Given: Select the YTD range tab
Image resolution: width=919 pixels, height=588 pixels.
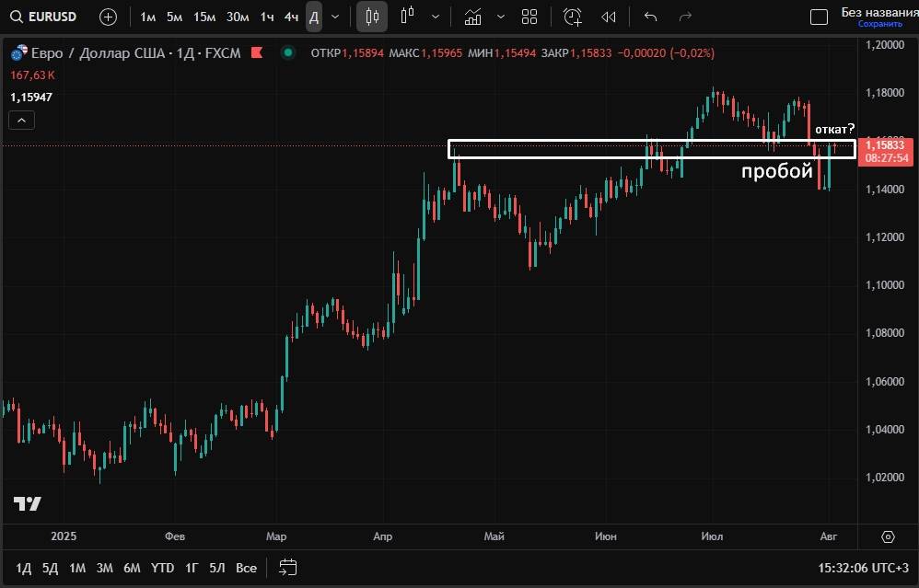Looking at the screenshot, I should click(163, 568).
